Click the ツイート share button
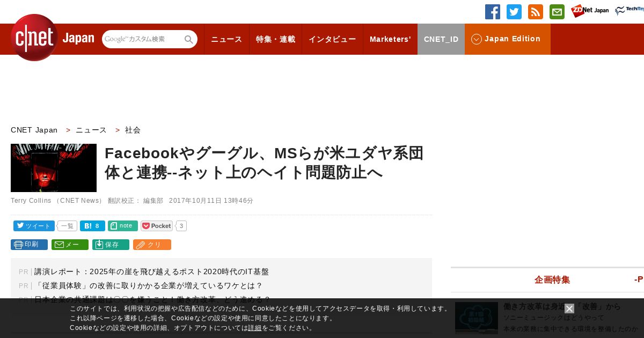644x338 pixels. point(34,226)
